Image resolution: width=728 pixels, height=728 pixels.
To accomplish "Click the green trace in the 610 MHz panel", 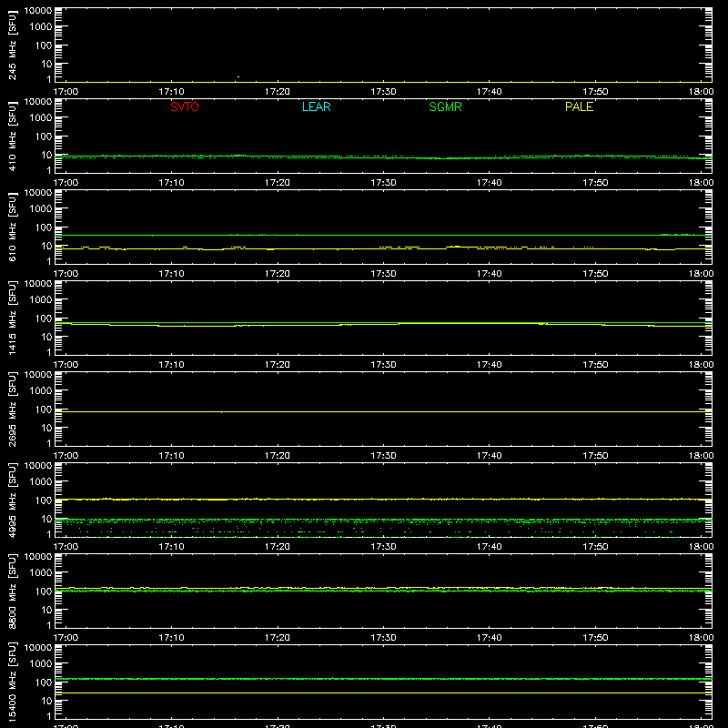I will click(x=383, y=235).
